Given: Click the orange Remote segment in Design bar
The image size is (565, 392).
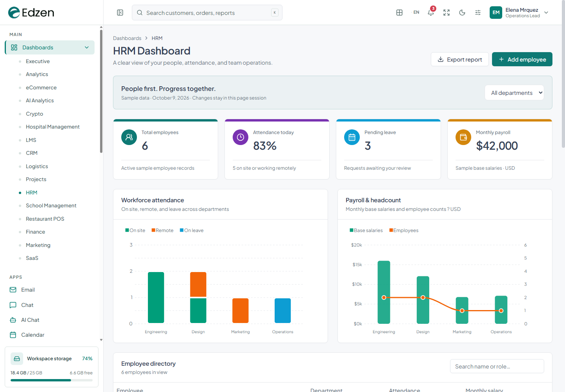Looking at the screenshot, I should 198,285.
